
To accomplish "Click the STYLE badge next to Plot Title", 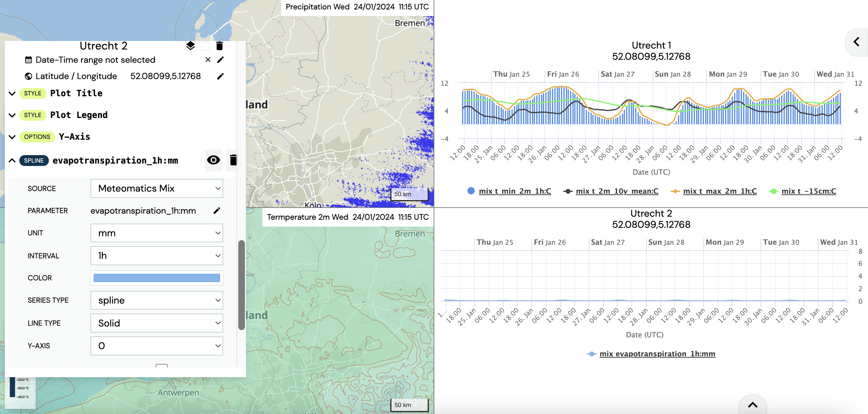I will coord(33,93).
